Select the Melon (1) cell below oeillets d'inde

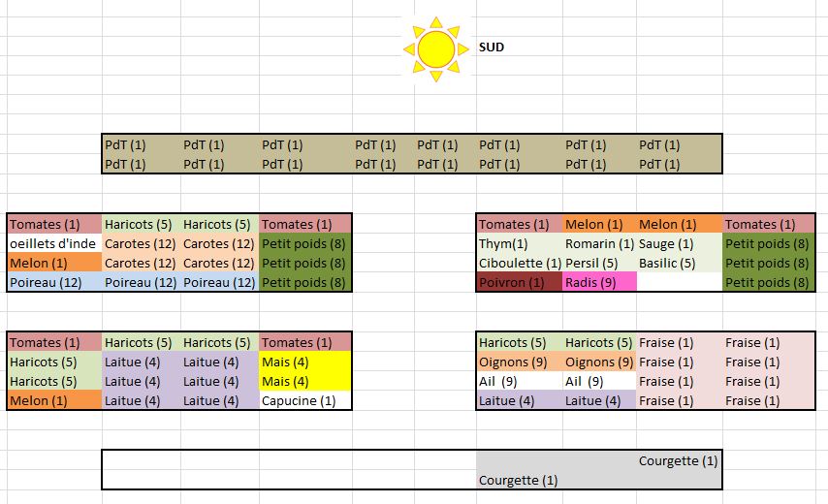(x=54, y=263)
